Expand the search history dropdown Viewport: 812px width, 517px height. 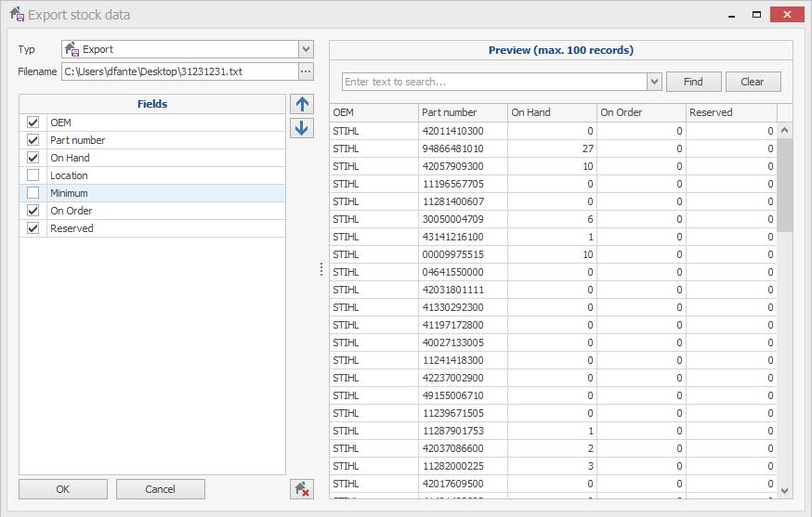[655, 82]
